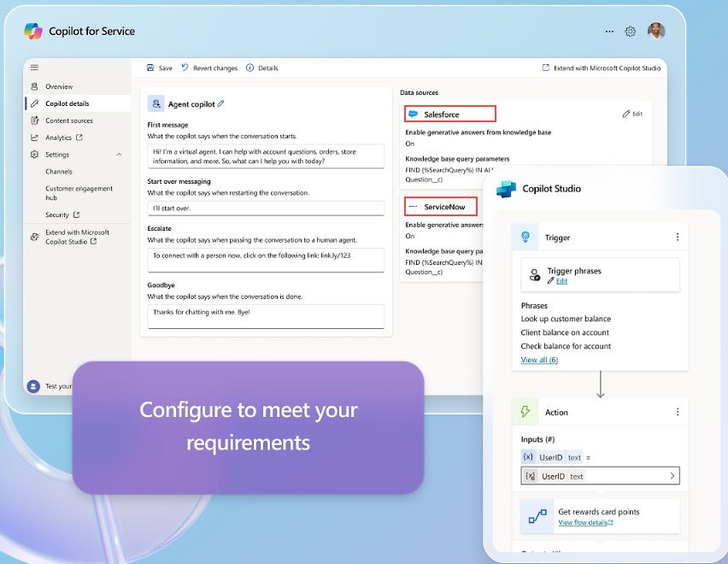Go to Overview in sidebar

click(x=59, y=86)
